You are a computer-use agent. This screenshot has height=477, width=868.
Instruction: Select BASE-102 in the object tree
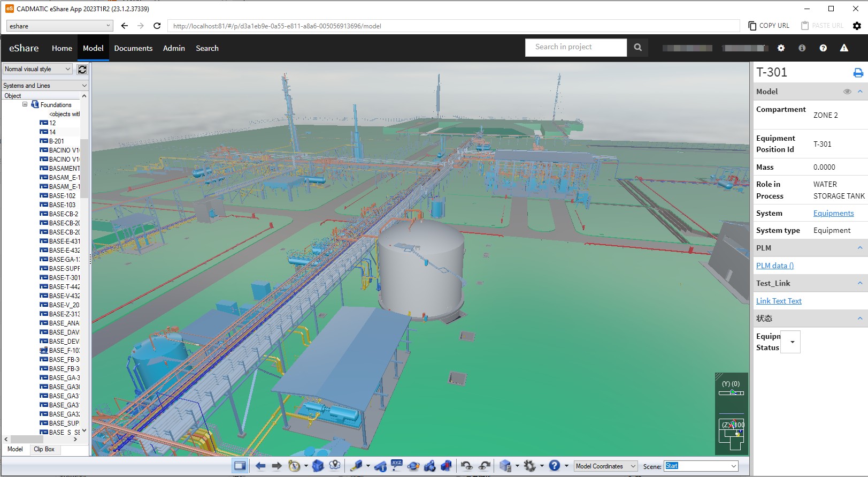[x=58, y=196]
